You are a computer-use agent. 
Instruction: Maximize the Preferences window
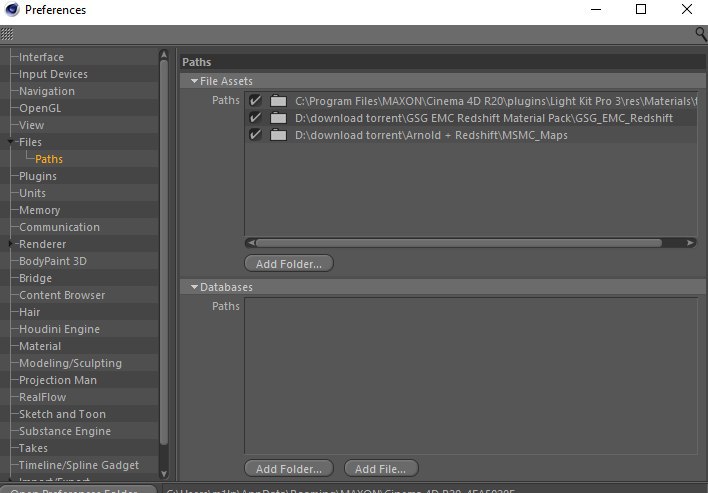pyautogui.click(x=641, y=9)
